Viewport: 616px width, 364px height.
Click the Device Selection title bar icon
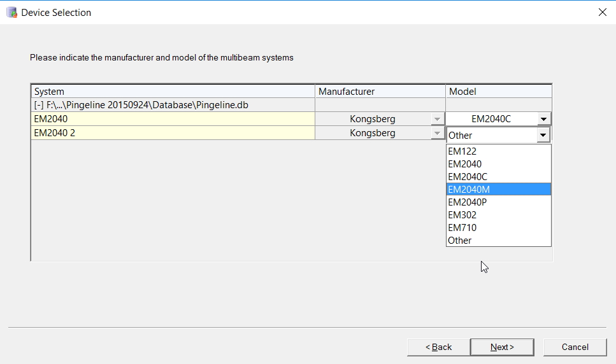click(11, 12)
